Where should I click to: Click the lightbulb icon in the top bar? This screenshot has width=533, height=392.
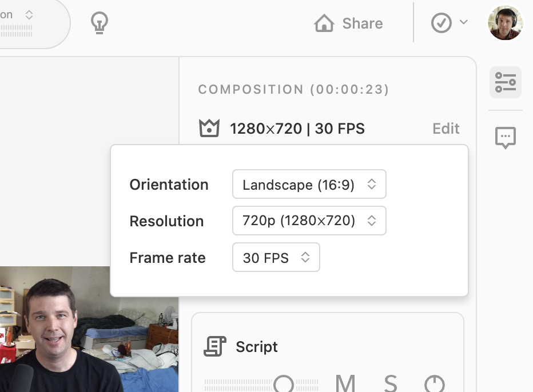click(x=100, y=23)
